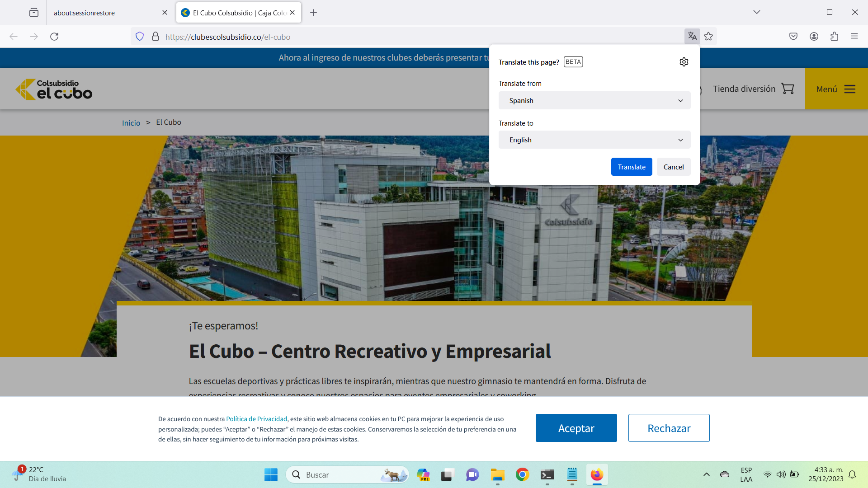Viewport: 868px width, 488px height.
Task: Click Rechazar on the cookie banner
Action: click(669, 428)
